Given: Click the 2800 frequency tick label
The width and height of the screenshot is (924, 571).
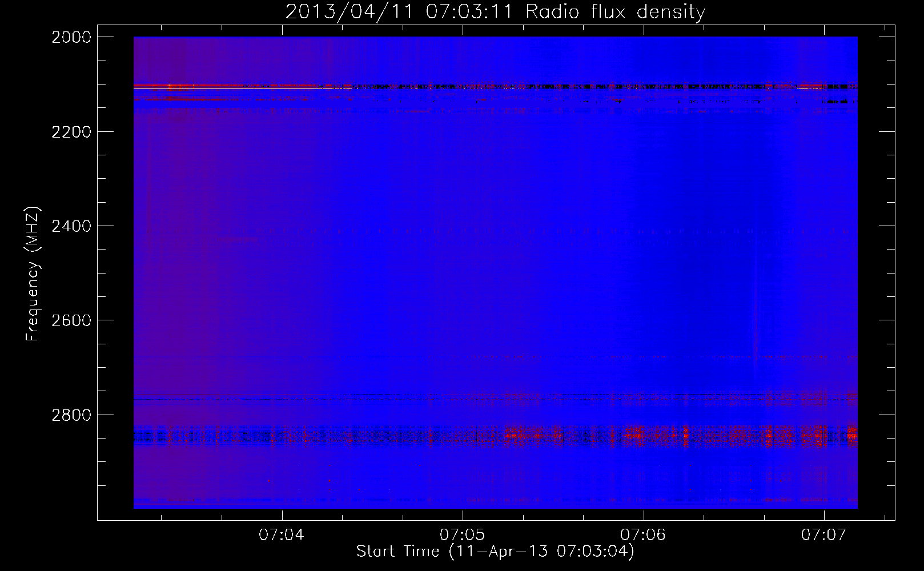Looking at the screenshot, I should tap(71, 415).
